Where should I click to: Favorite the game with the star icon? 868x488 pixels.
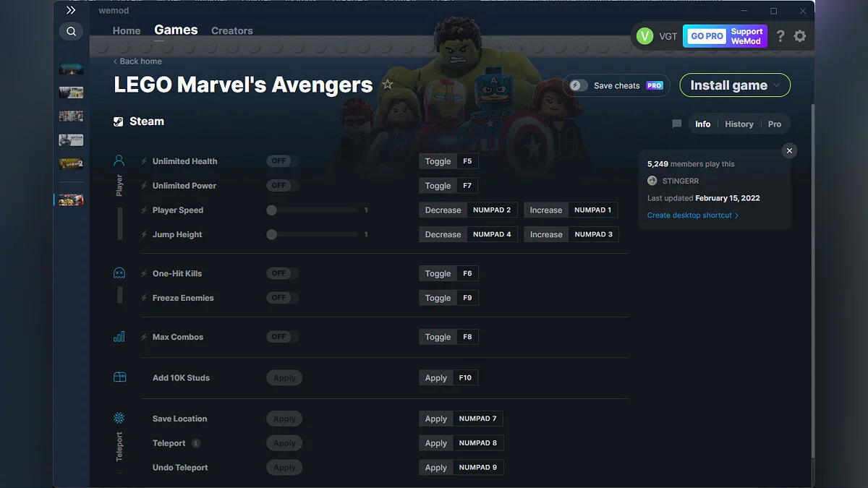coord(388,85)
